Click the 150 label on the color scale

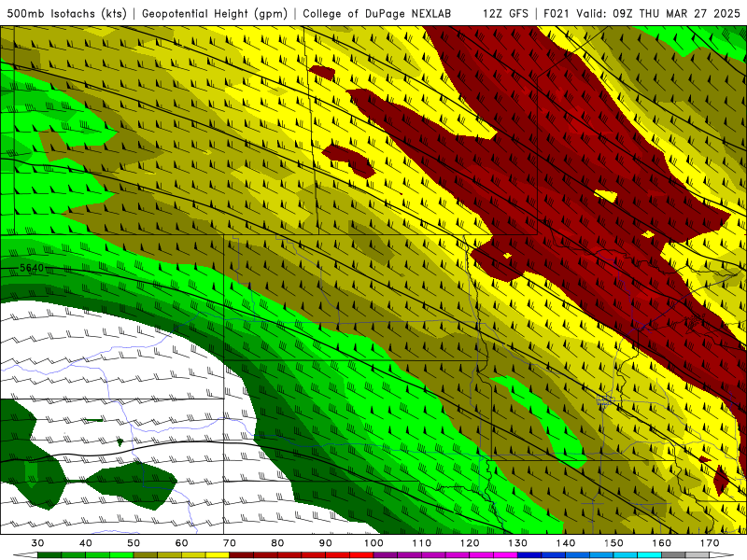pos(613,543)
